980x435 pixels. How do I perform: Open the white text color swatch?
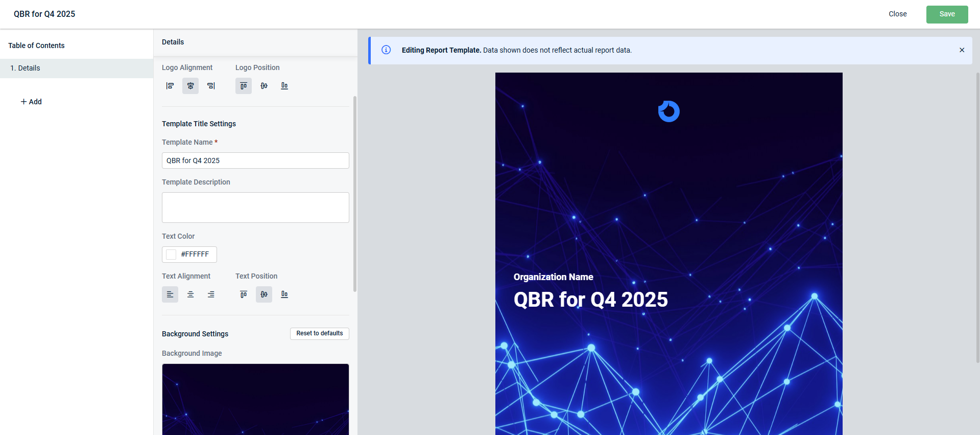(x=171, y=255)
